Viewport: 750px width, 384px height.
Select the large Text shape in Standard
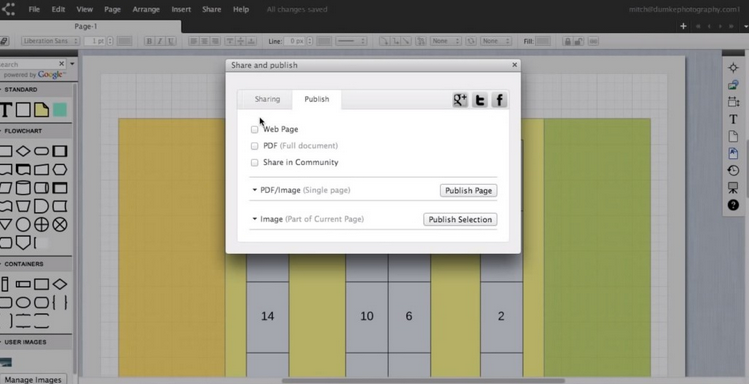coord(5,110)
